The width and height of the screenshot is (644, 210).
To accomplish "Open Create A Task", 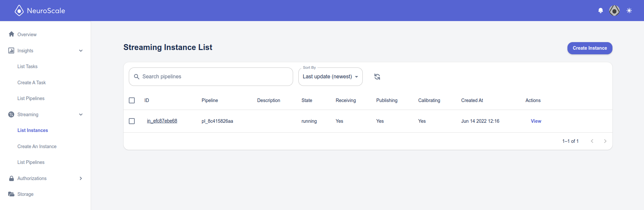I will coord(32,83).
